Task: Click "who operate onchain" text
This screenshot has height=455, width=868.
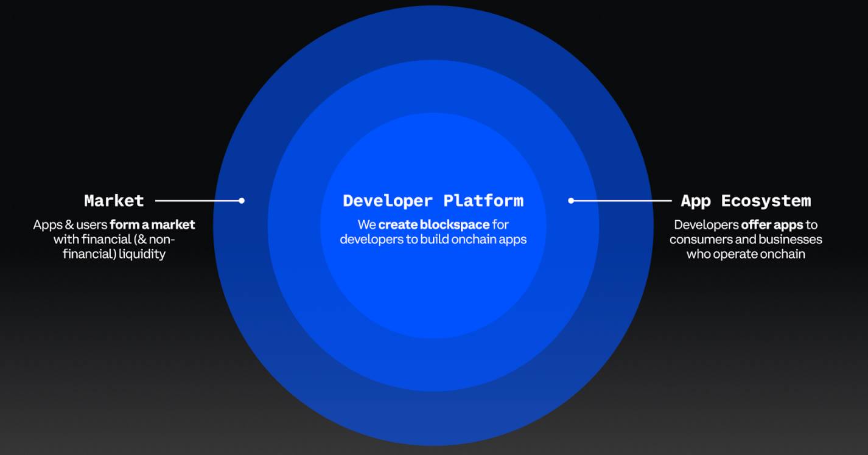Action: [x=746, y=254]
